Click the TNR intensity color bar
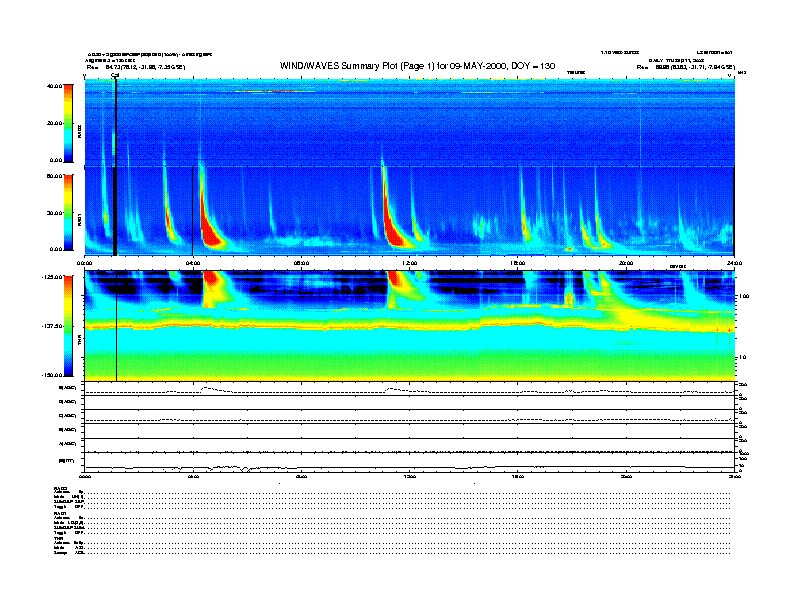 (68, 326)
